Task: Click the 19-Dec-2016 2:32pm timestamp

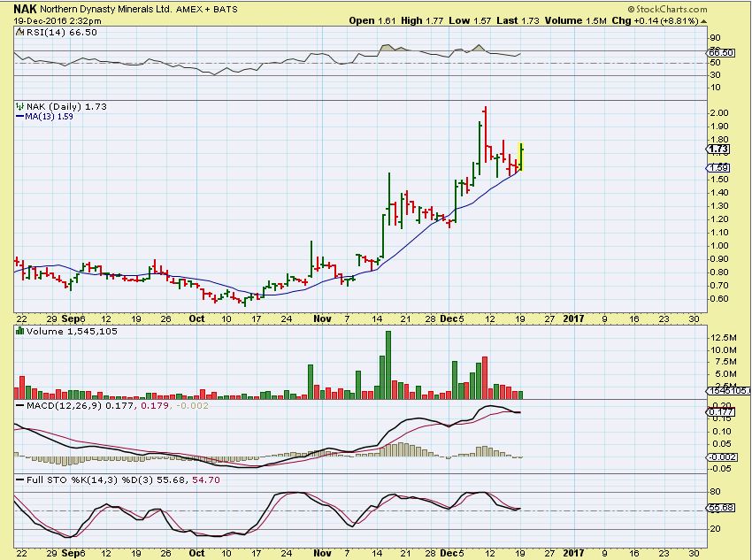Action: pyautogui.click(x=58, y=20)
